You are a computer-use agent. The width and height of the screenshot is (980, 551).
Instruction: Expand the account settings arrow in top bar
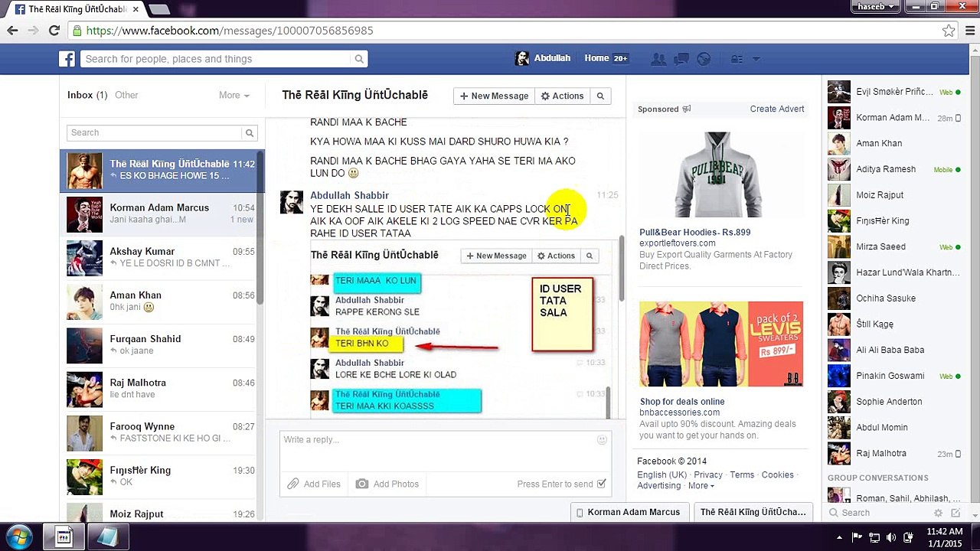coord(756,59)
